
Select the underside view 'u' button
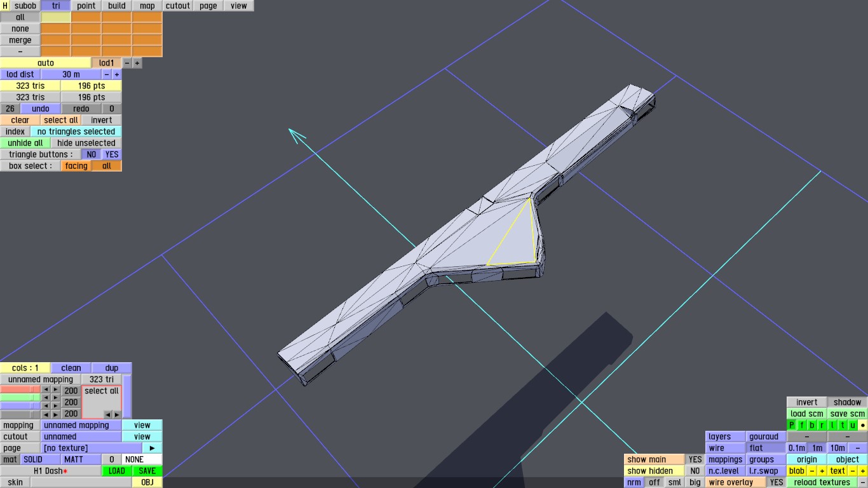point(853,425)
